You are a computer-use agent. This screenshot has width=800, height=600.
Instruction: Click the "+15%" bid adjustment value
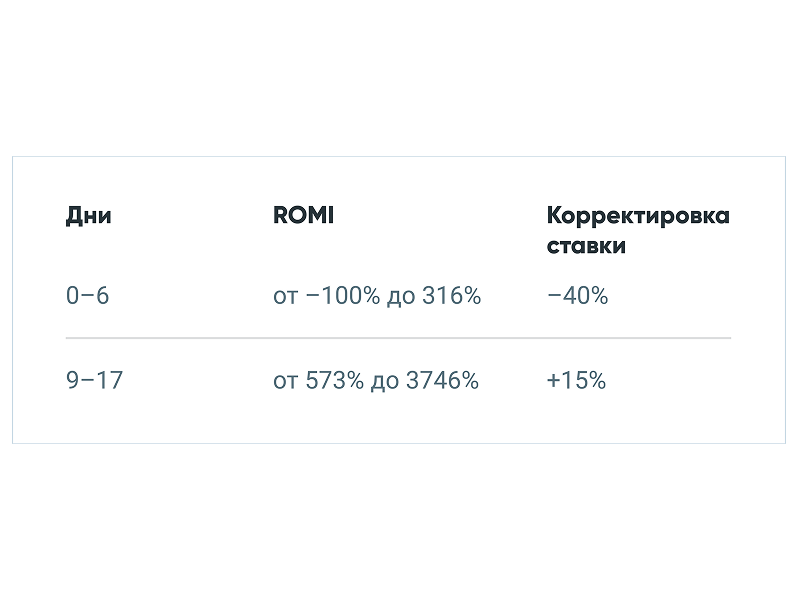(x=576, y=381)
